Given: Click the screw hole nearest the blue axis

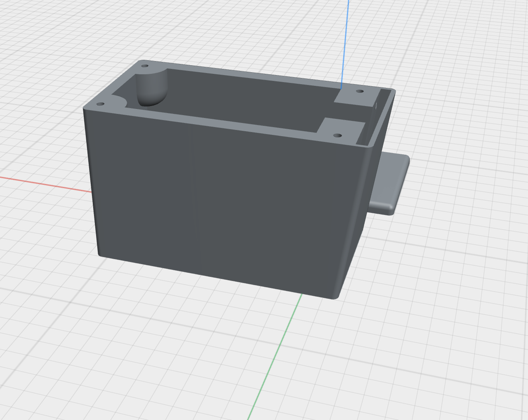Looking at the screenshot, I should coord(360,91).
